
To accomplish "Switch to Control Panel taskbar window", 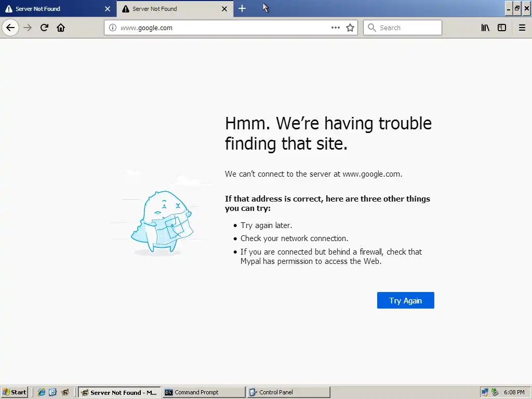I will 289,392.
